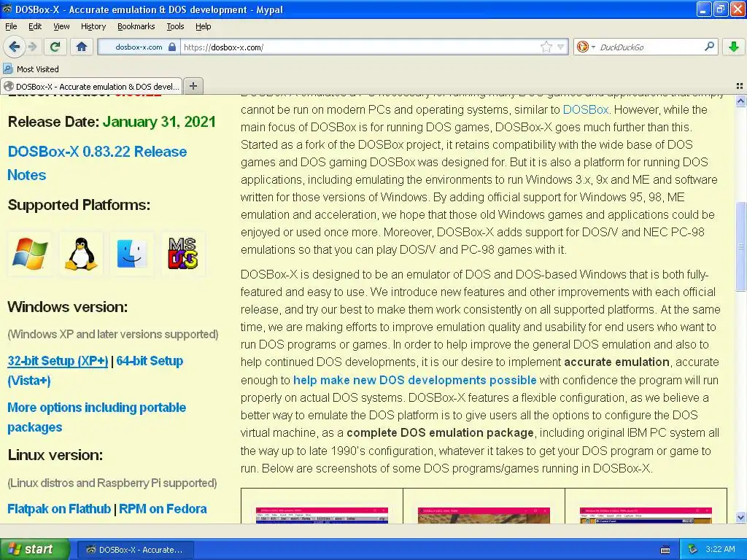The height and width of the screenshot is (560, 747).
Task: Reload the current page
Action: (55, 47)
